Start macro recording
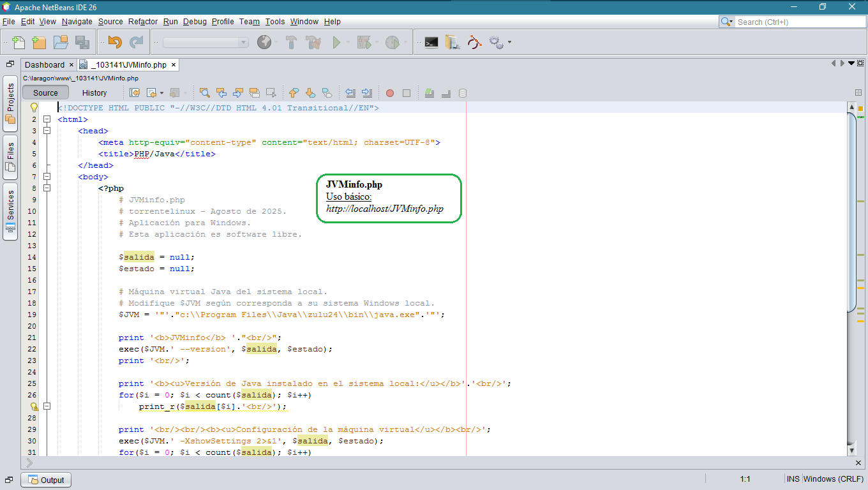The width and height of the screenshot is (868, 490). point(390,93)
